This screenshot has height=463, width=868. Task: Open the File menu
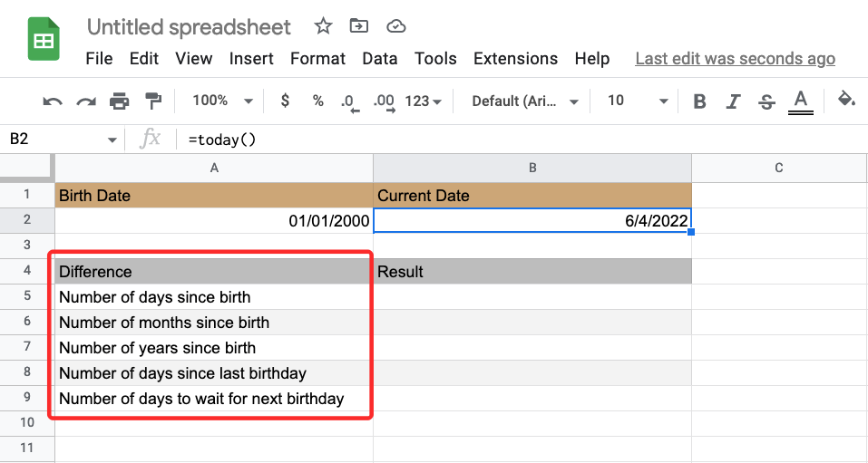tap(99, 59)
